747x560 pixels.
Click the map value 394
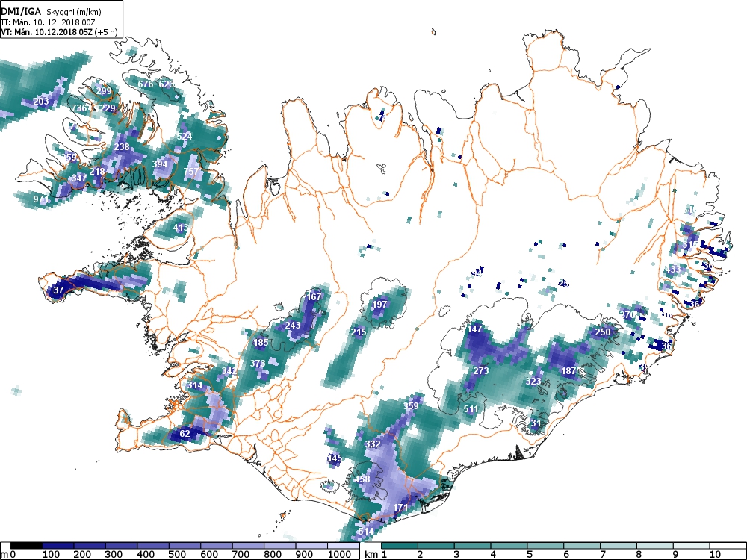[x=160, y=164]
